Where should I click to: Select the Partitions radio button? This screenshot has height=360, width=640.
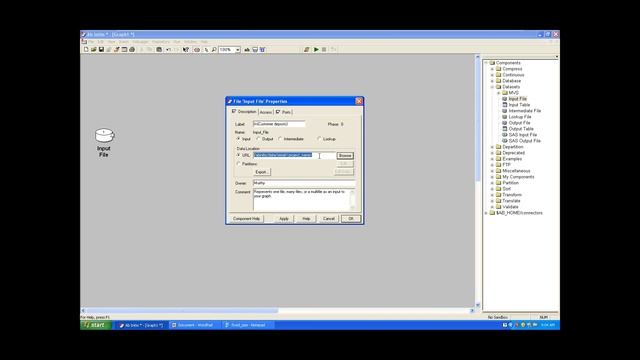pos(238,164)
